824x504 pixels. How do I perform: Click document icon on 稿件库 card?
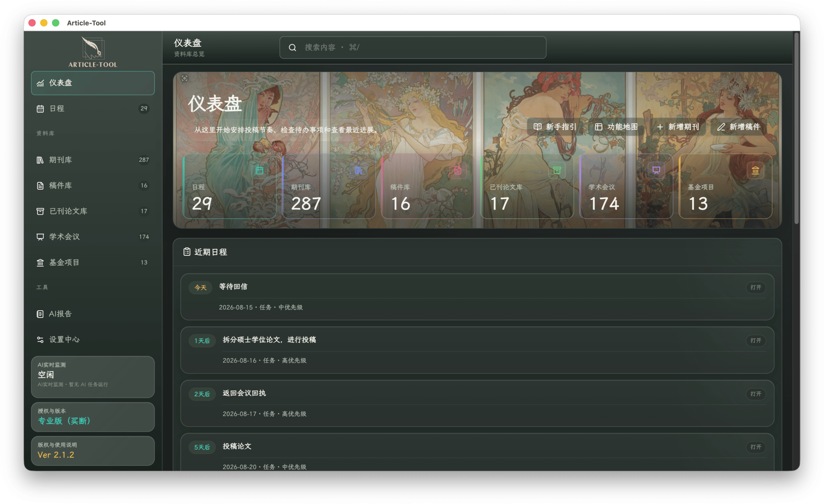click(458, 170)
